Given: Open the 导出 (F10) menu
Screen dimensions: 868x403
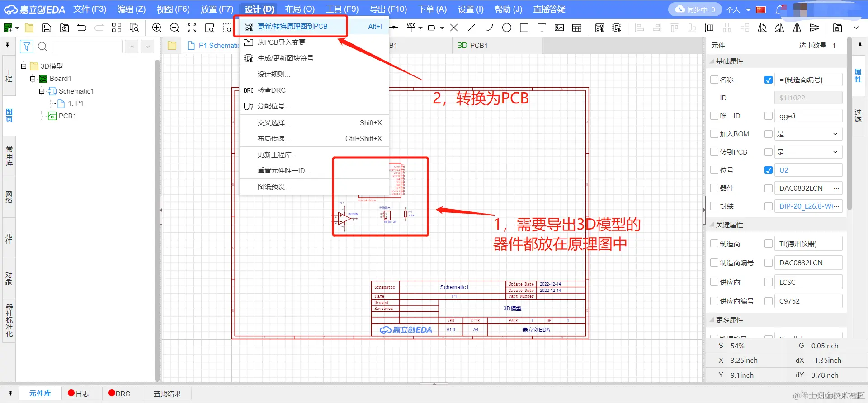Looking at the screenshot, I should [x=388, y=9].
